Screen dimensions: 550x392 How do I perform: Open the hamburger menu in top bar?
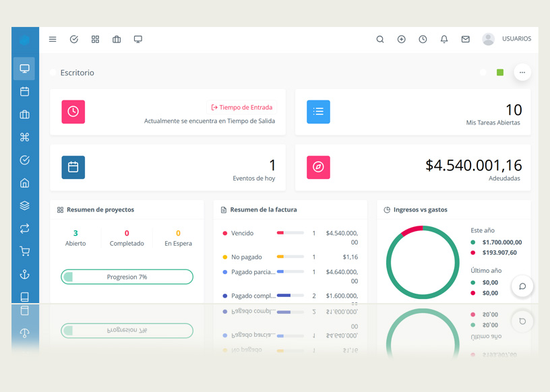click(53, 40)
